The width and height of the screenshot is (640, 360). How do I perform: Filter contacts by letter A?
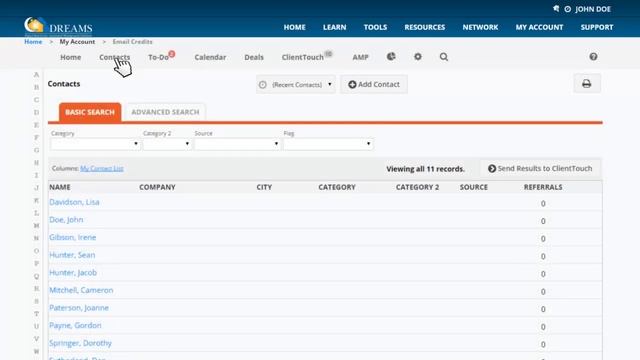[x=36, y=75]
